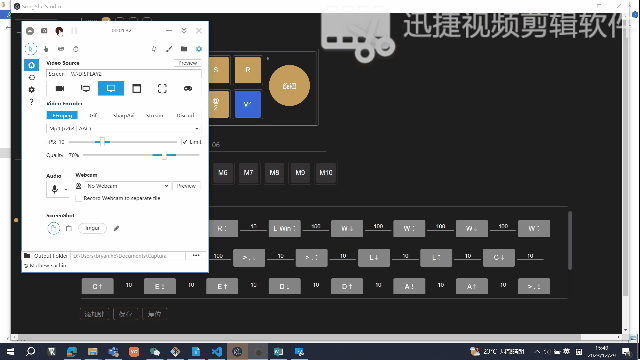
Task: Expand the audio source dropdown arrow
Action: [66, 189]
